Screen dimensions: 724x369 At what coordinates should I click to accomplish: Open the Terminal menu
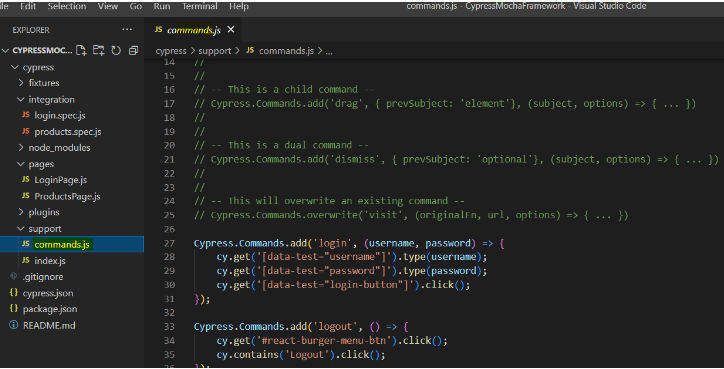click(x=199, y=6)
